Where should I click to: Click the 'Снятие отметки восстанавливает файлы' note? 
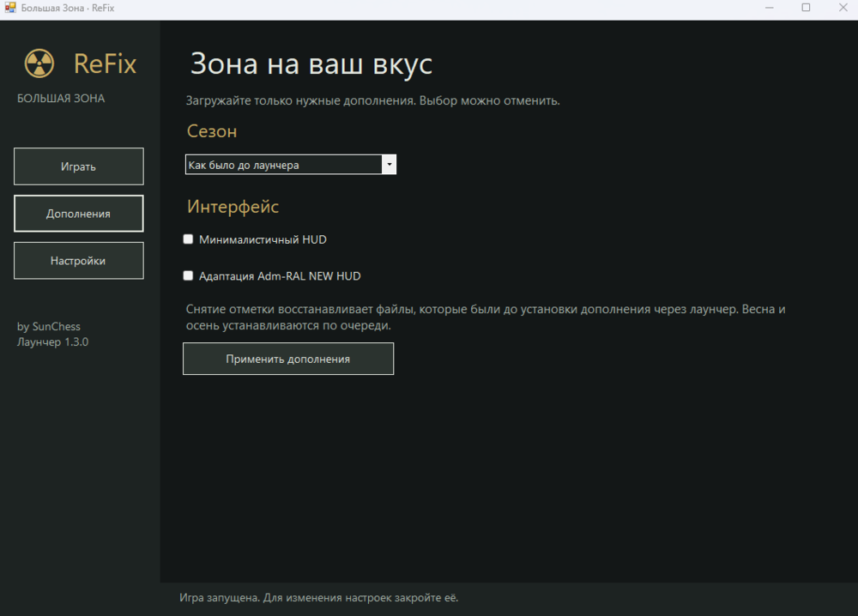(x=486, y=317)
